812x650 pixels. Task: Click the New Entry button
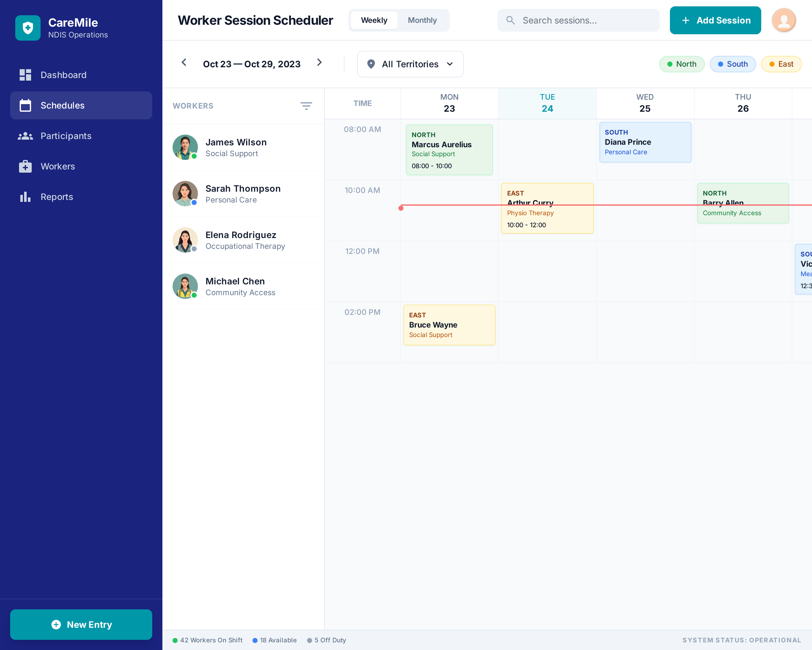pyautogui.click(x=81, y=624)
